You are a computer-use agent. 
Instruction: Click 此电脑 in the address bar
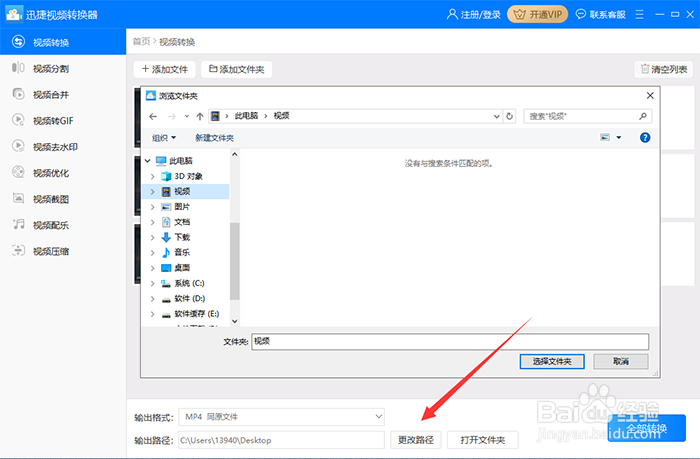(246, 116)
